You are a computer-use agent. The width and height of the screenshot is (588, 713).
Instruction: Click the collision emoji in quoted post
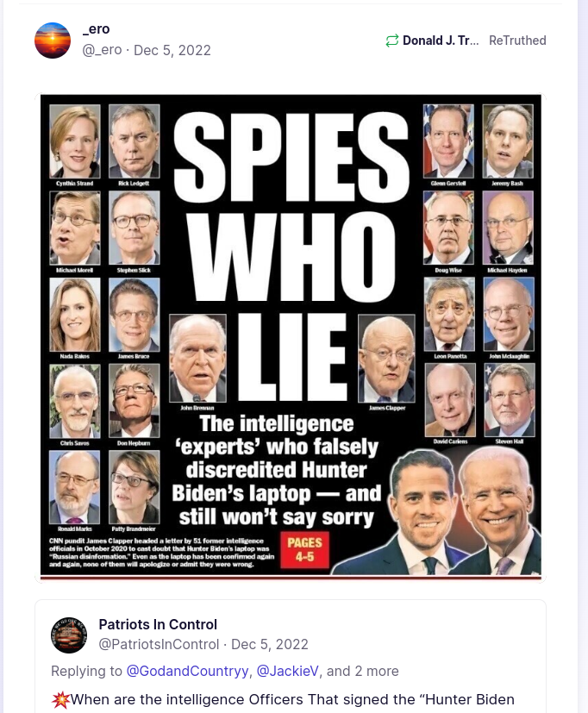click(60, 699)
